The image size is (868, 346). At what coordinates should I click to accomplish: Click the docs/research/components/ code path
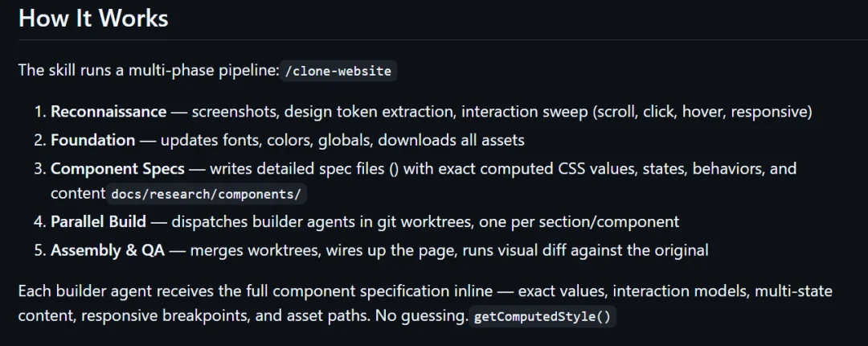[x=207, y=194]
